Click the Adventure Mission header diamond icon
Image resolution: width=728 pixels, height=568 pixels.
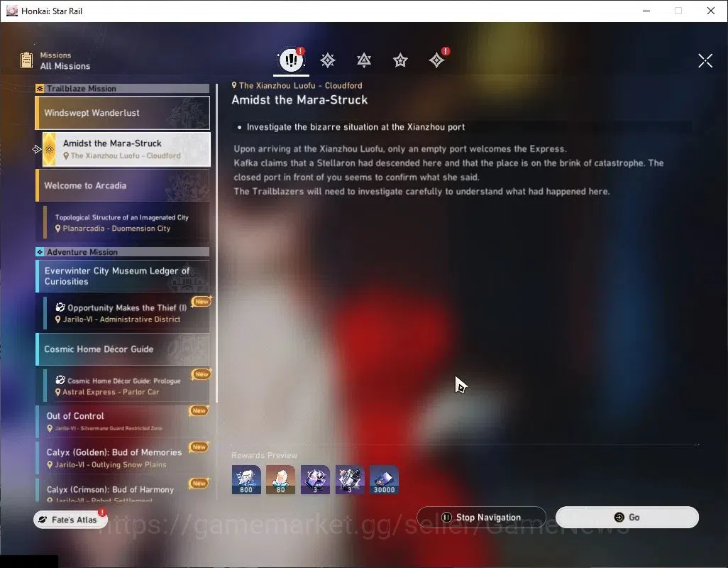click(x=40, y=252)
